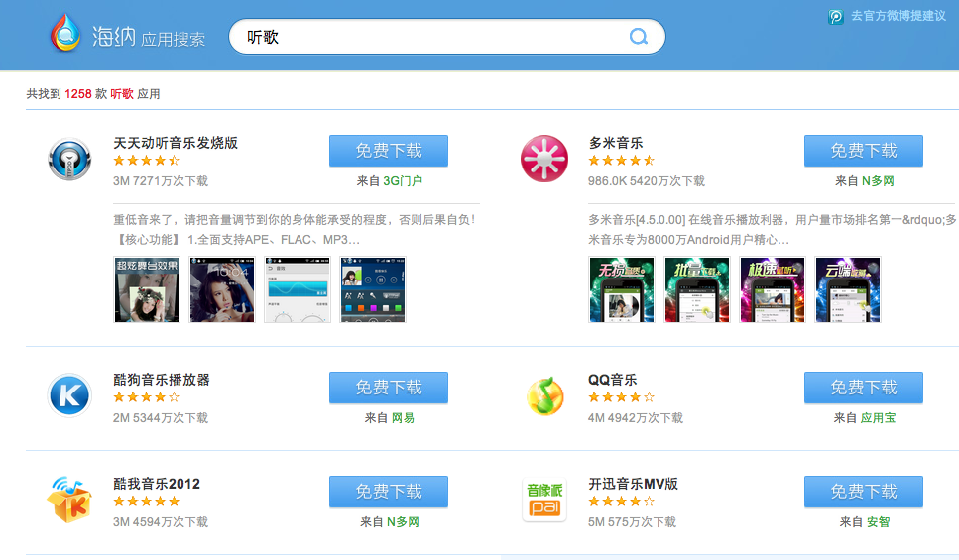Click the Weibo icon in header
The height and width of the screenshot is (560, 959).
(836, 17)
